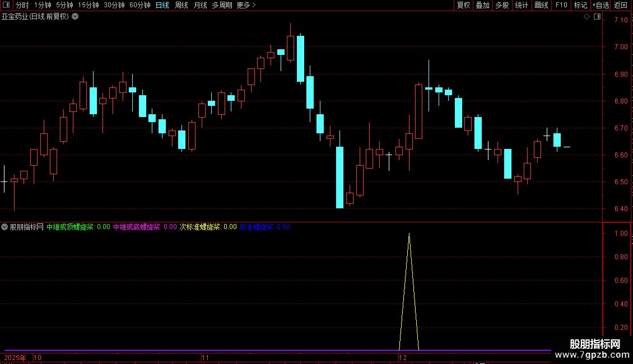Switch to the 分时 intraday view
Screen dimensions: 633x364
22,5
